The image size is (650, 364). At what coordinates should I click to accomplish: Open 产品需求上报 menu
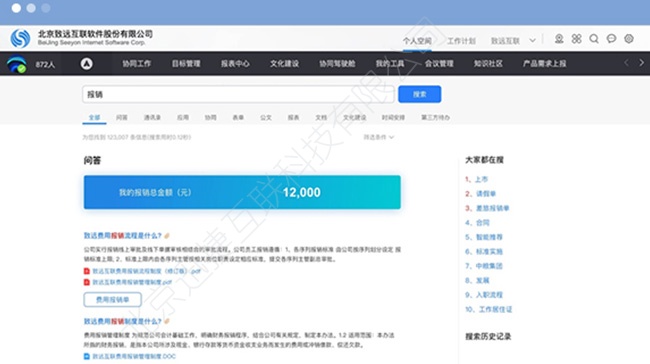tap(544, 63)
